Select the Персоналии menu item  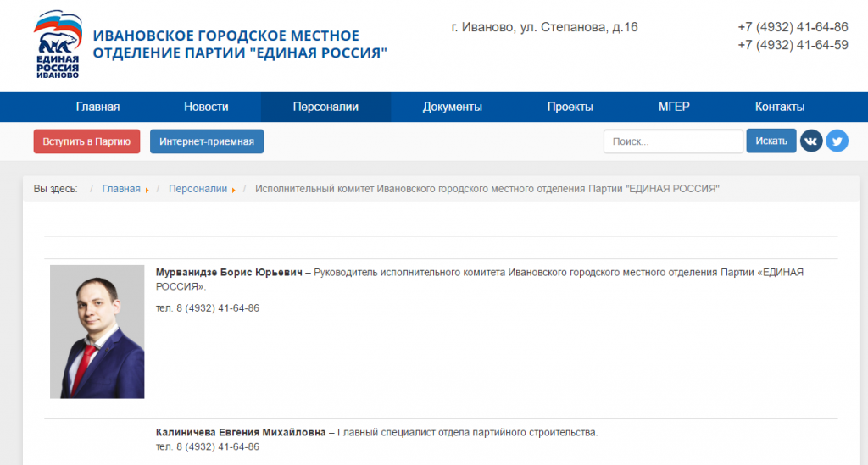[325, 107]
